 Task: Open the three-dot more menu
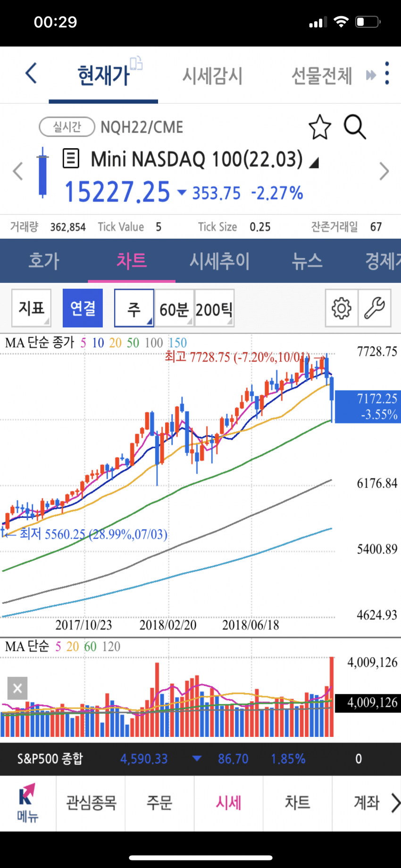pyautogui.click(x=387, y=74)
